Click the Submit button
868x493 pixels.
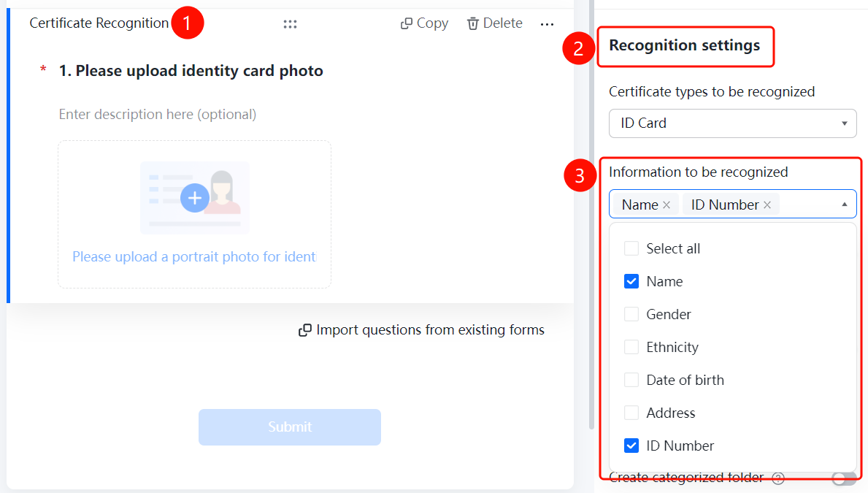pyautogui.click(x=290, y=427)
